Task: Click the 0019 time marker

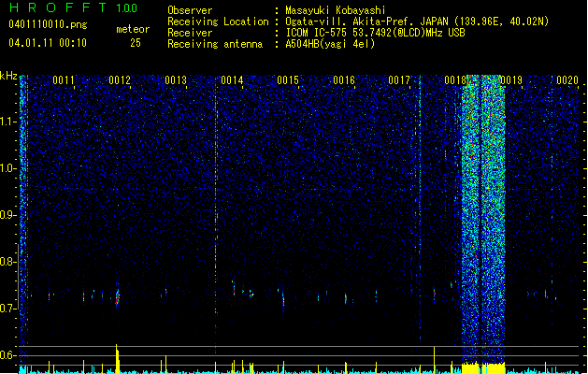Action: [x=511, y=80]
